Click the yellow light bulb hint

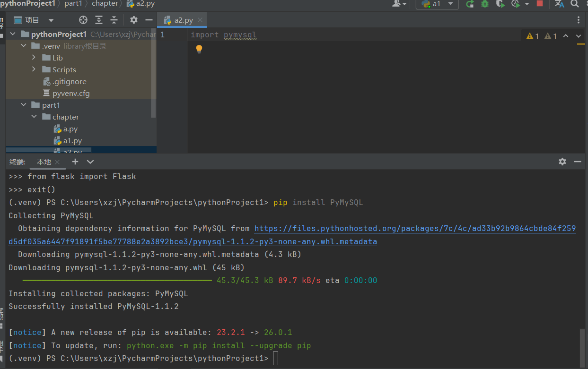(199, 49)
